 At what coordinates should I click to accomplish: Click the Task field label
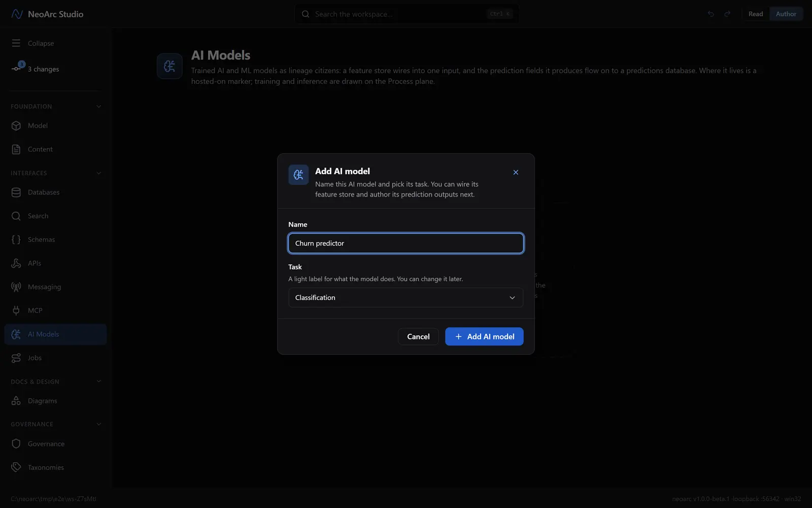click(295, 267)
